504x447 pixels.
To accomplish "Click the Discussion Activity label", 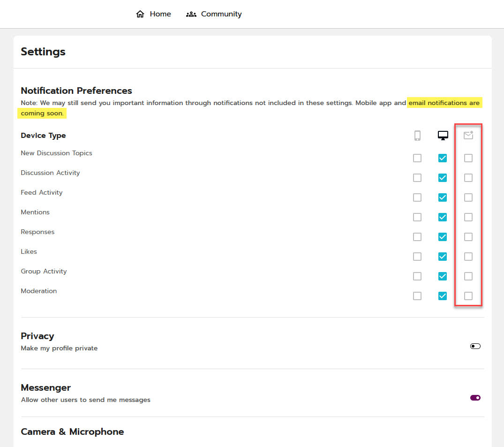I will click(51, 173).
